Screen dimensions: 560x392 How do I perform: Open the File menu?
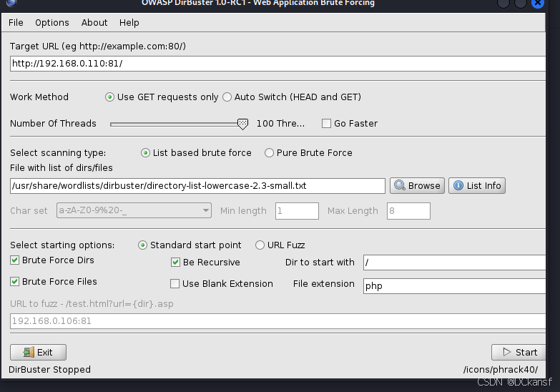(16, 22)
